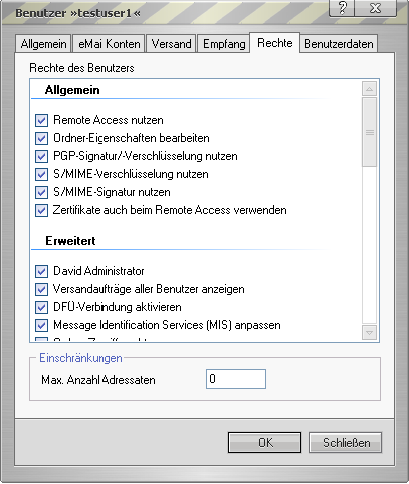Toggle S/MIME-Signatur nutzen checkbox

click(41, 192)
